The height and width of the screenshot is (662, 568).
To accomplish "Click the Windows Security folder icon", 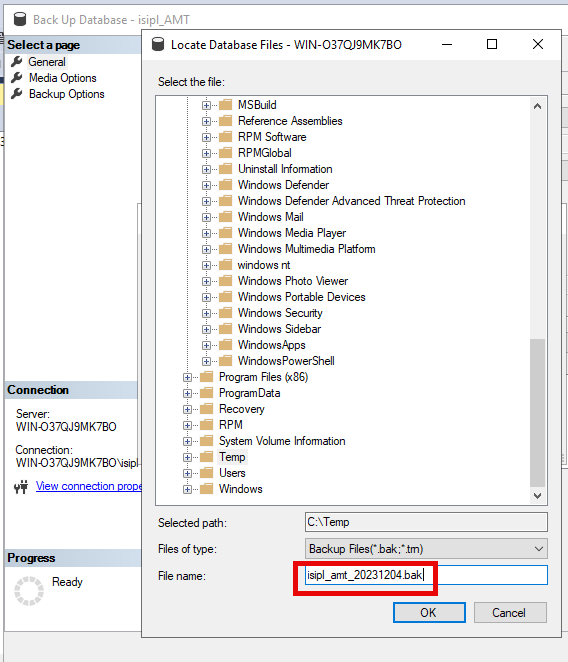I will tap(226, 313).
